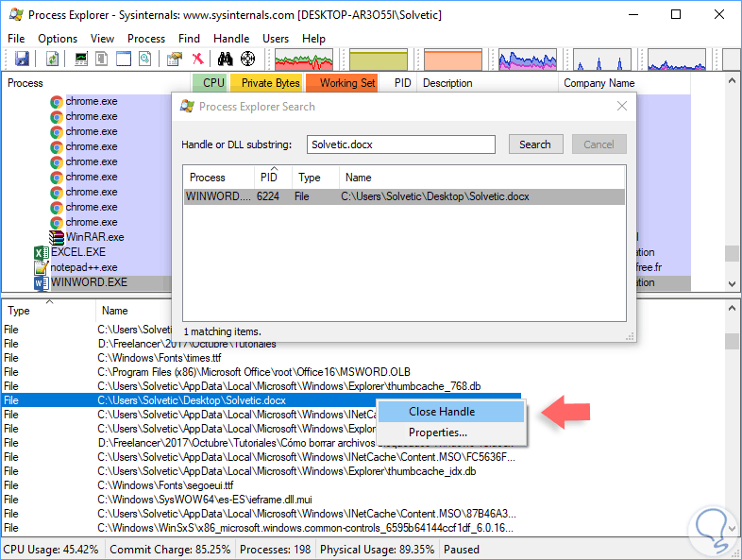Screen dimensions: 742x560
Task: Sort search results by PID column
Action: click(273, 178)
